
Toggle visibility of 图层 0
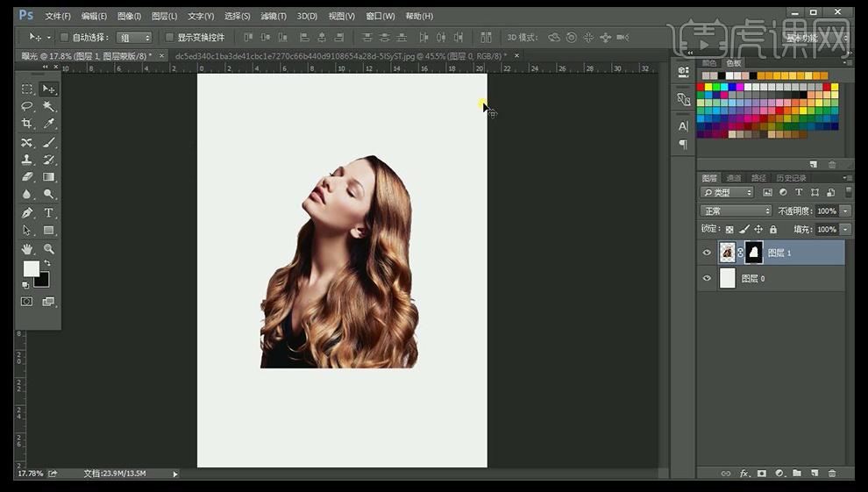[708, 279]
